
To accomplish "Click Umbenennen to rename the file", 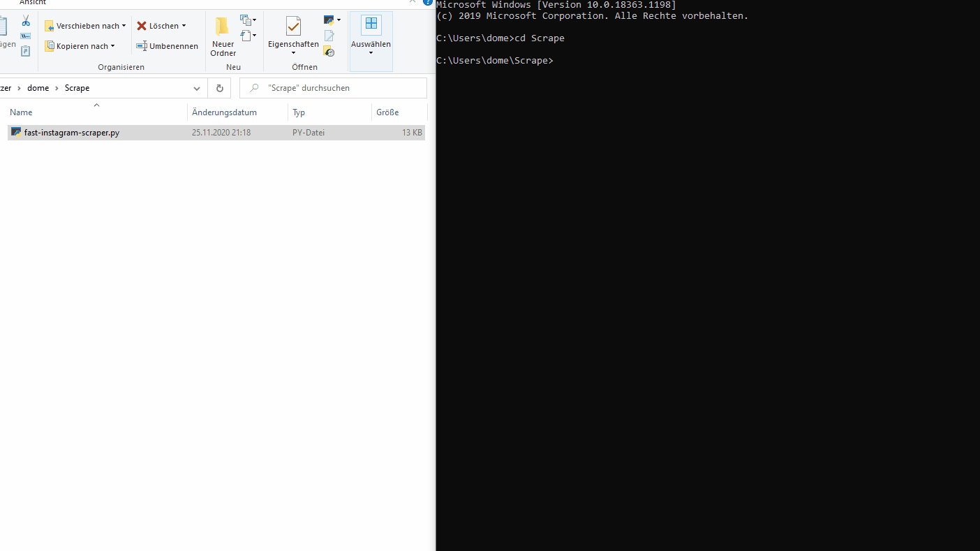I will tap(168, 46).
